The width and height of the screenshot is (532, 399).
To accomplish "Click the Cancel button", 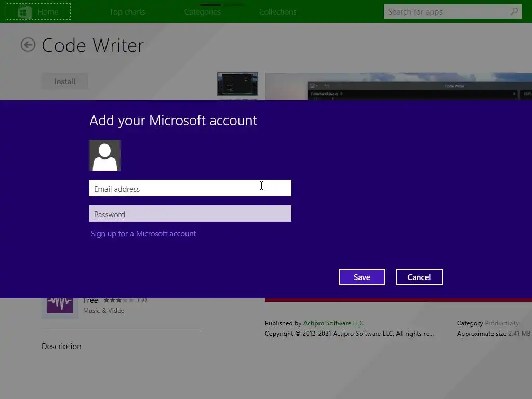I will click(x=419, y=277).
